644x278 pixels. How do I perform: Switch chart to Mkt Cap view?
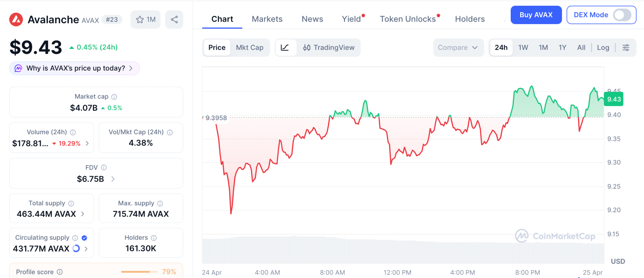pos(250,47)
